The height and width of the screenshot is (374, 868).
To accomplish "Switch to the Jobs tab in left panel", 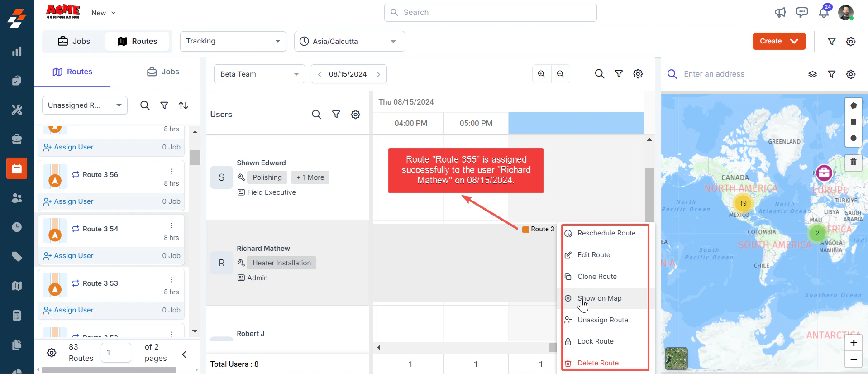I will click(x=163, y=72).
